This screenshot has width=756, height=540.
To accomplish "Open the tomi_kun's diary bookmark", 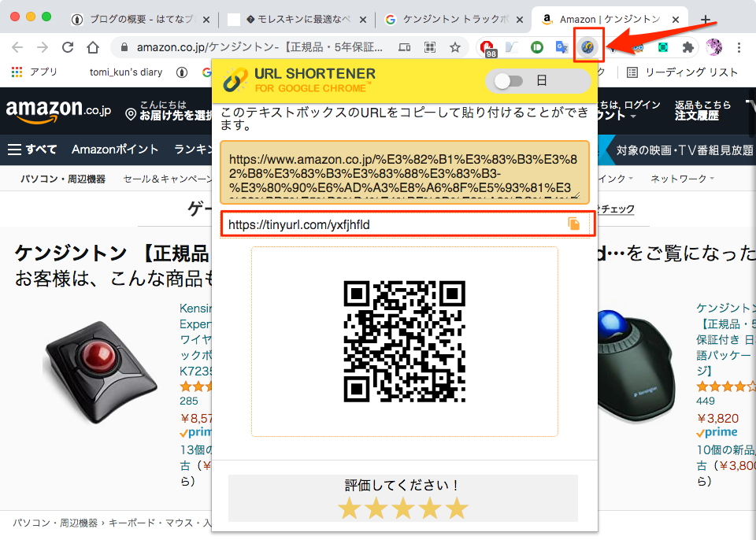I will click(x=126, y=72).
